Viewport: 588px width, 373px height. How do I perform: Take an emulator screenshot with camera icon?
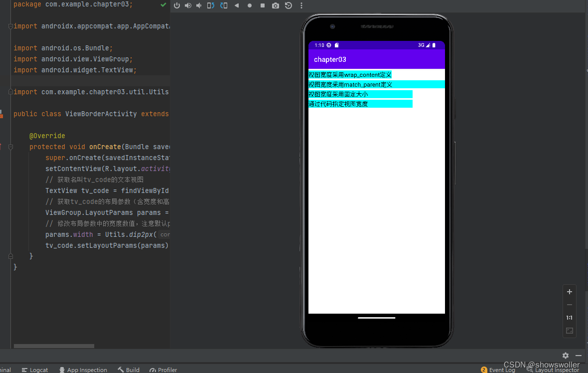(x=275, y=5)
